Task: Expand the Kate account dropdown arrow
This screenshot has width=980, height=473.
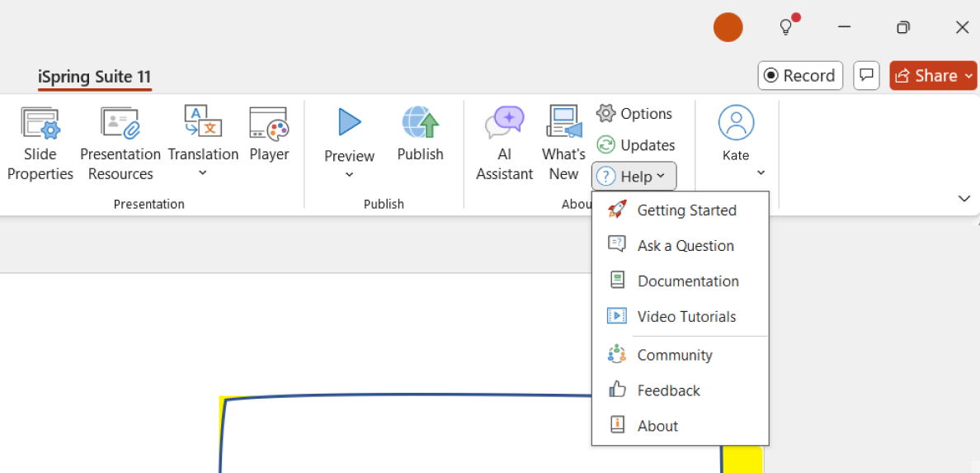Action: (761, 173)
